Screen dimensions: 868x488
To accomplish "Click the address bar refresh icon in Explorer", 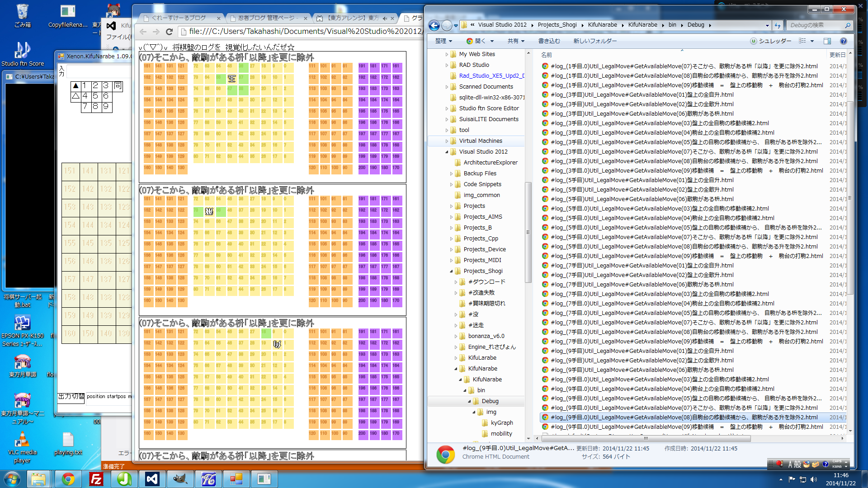I will [777, 25].
